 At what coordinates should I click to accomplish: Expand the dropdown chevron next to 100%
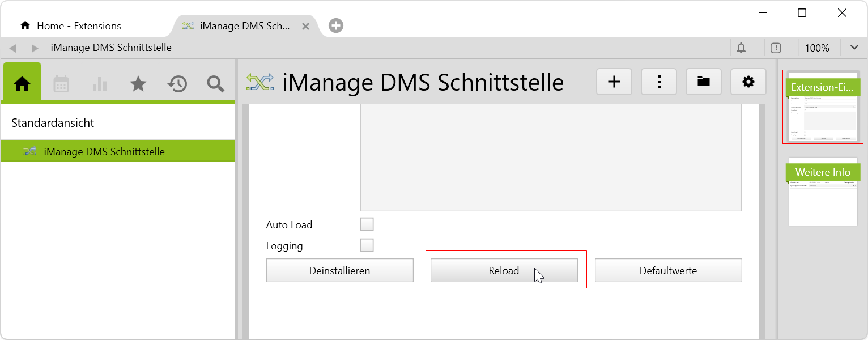[x=854, y=48]
